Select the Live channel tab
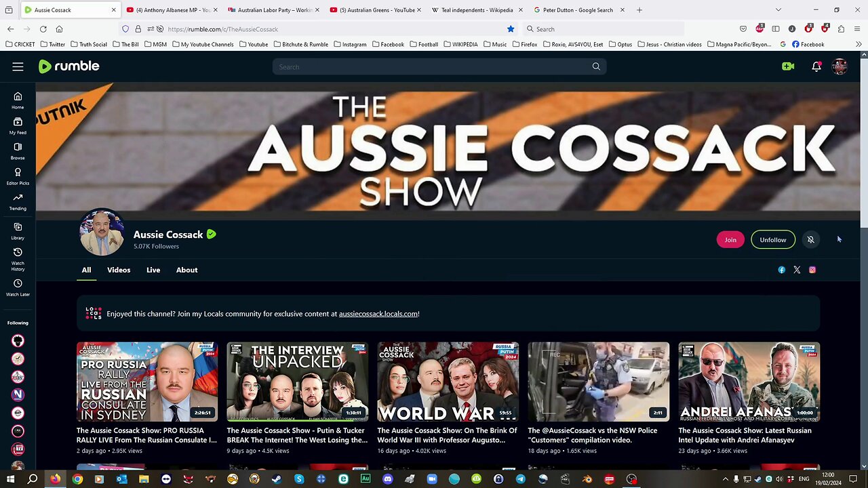Screen dimensions: 868x488 [153, 270]
